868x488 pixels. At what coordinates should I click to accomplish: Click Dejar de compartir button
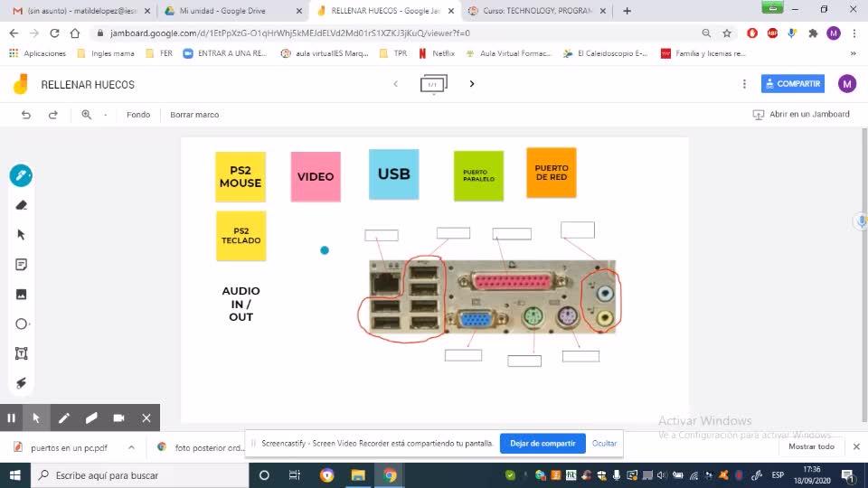pyautogui.click(x=542, y=443)
